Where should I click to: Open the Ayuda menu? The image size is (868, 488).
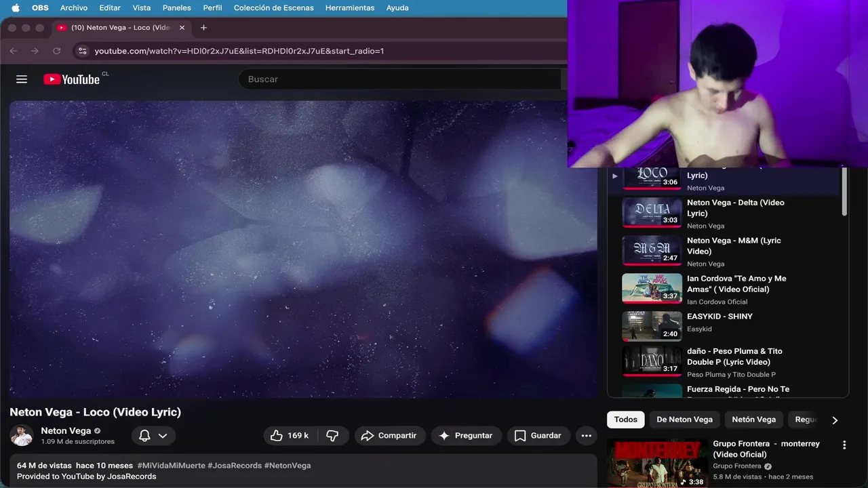[397, 8]
